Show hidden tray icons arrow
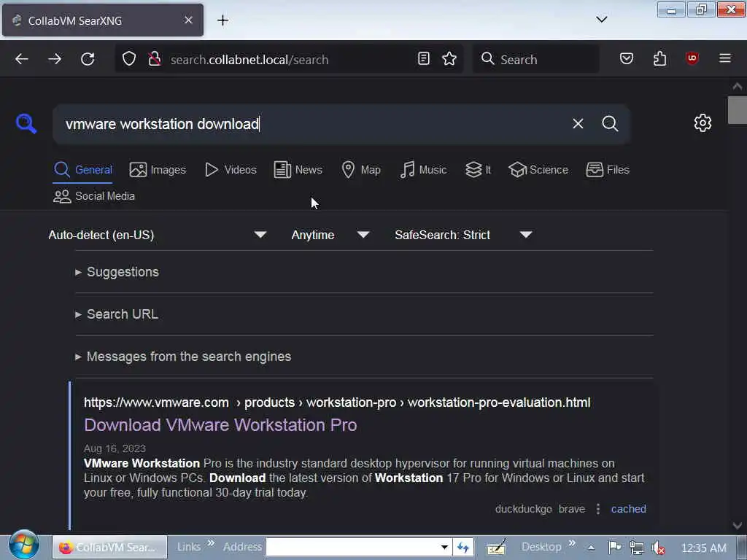 click(x=591, y=548)
